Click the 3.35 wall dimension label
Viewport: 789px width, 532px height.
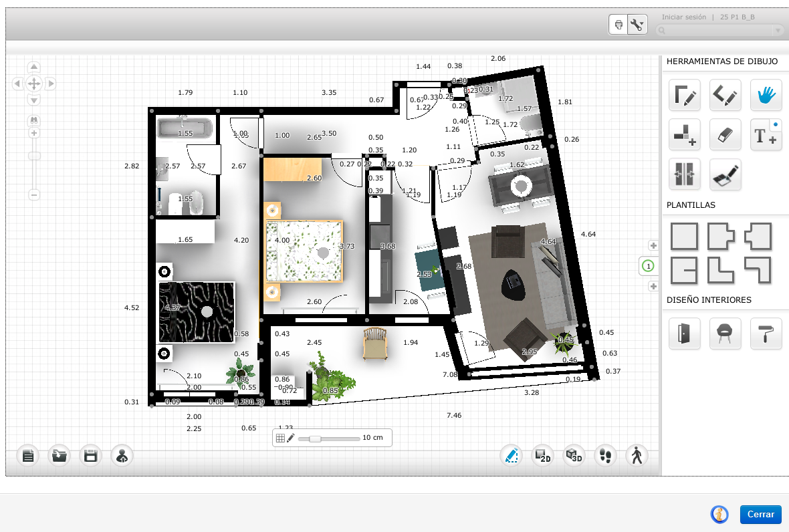pos(329,92)
